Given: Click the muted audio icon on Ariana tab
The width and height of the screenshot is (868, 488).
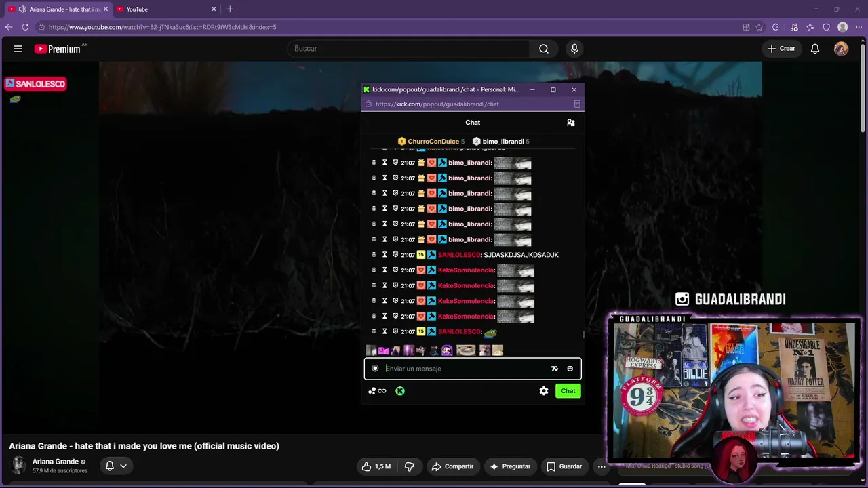Looking at the screenshot, I should [x=22, y=9].
